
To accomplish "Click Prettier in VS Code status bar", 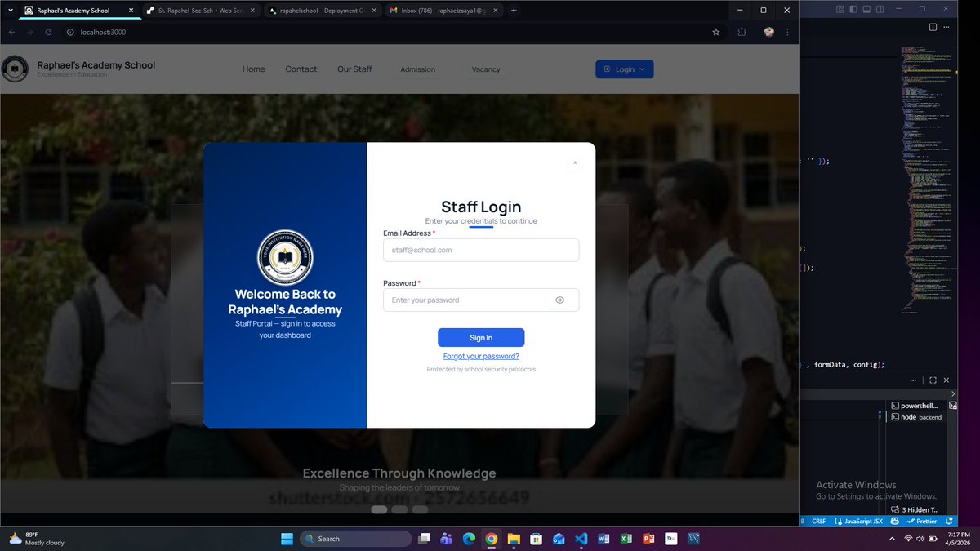I will (x=921, y=521).
